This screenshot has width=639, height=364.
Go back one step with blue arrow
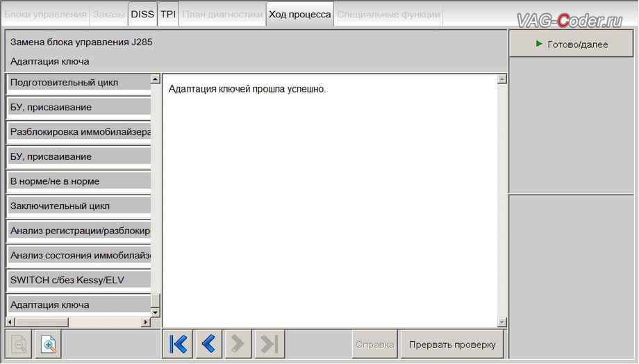pos(208,344)
